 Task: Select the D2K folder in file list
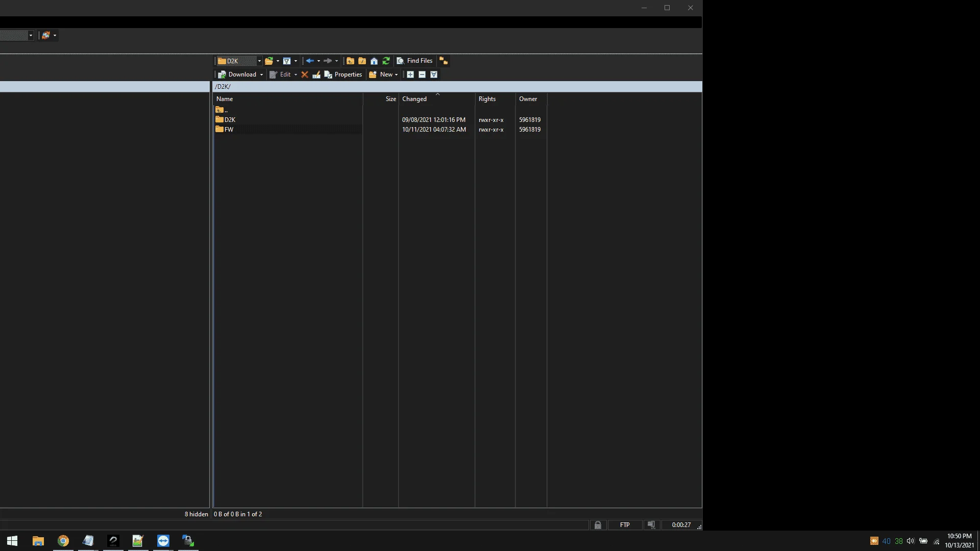pos(226,120)
